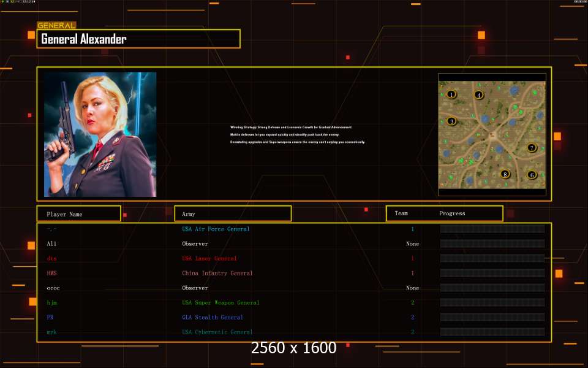
Task: Click progress bar in player dtn row
Action: (x=492, y=258)
